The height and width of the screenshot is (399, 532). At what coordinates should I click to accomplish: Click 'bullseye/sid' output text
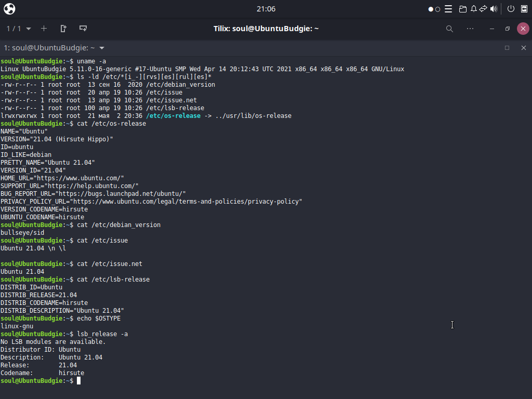click(22, 233)
